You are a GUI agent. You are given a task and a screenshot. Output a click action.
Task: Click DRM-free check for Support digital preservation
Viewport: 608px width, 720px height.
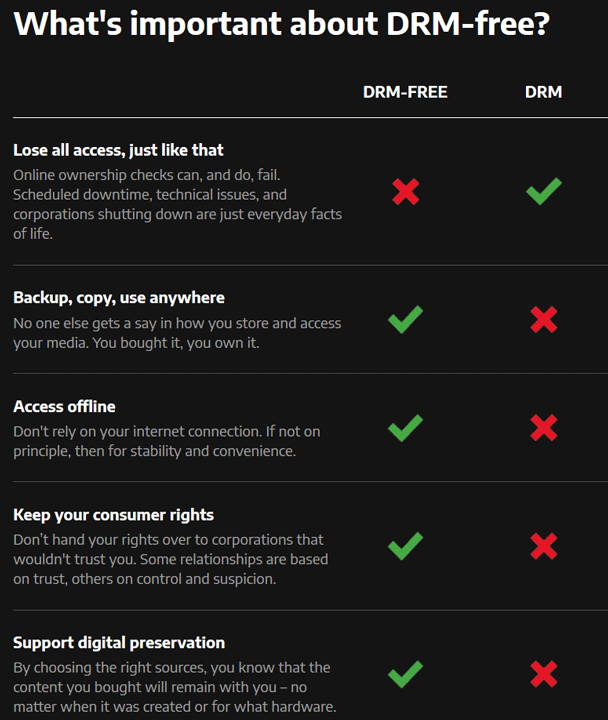pyautogui.click(x=405, y=674)
